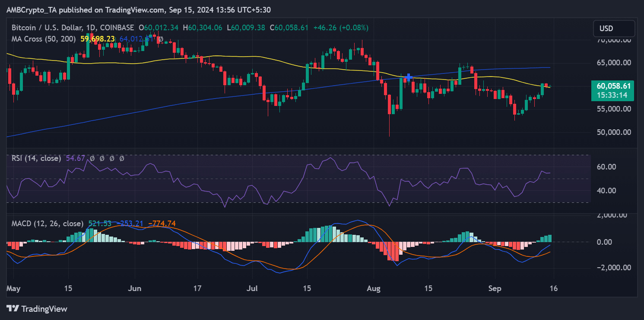
Task: Click the May date label
Action: click(x=14, y=288)
